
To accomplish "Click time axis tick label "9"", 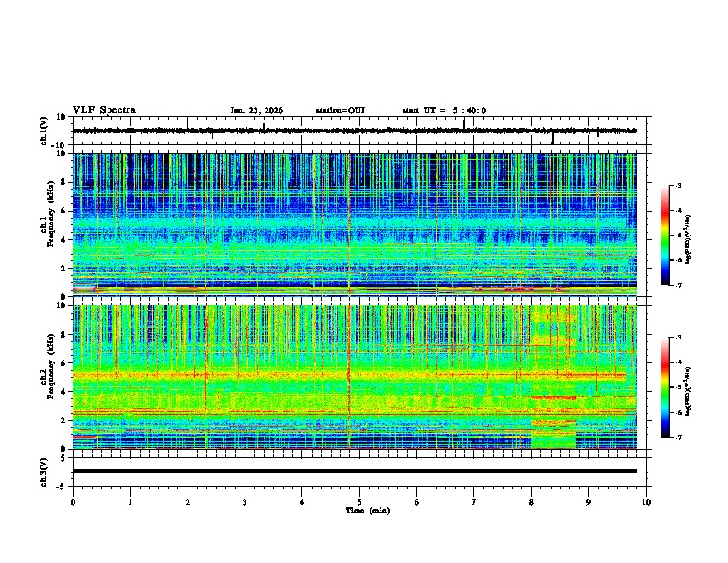I will (x=588, y=502).
